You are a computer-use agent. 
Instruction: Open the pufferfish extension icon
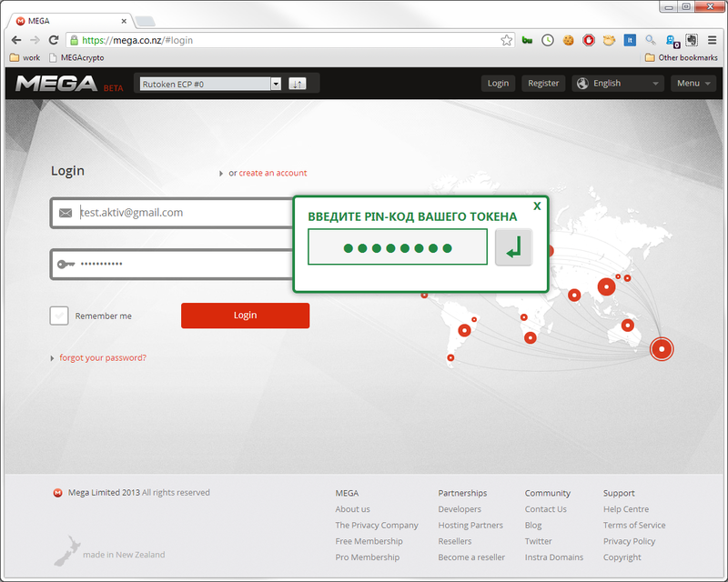click(609, 40)
